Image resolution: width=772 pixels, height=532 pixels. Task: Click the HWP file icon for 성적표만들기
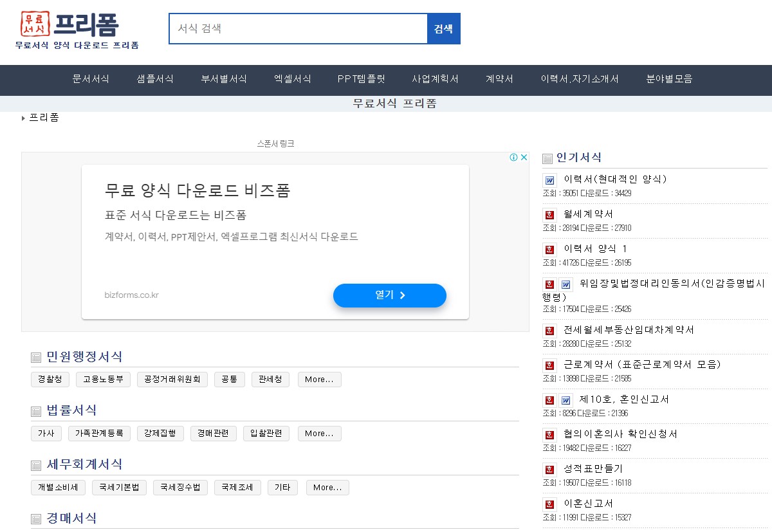pos(549,470)
